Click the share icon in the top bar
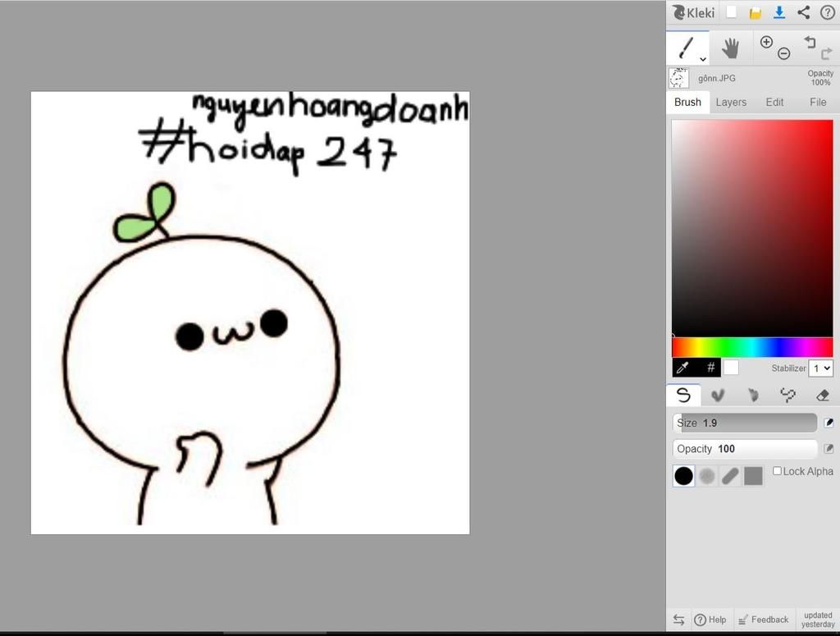840x636 pixels. (x=804, y=12)
